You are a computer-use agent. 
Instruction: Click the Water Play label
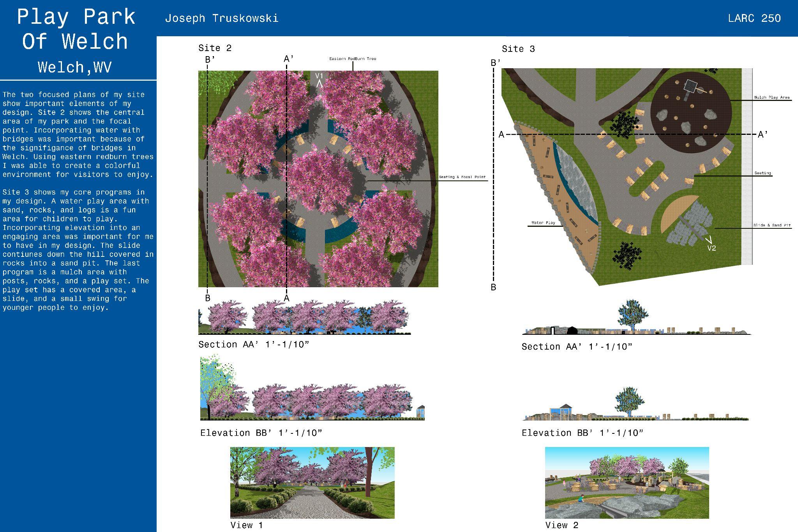[543, 223]
